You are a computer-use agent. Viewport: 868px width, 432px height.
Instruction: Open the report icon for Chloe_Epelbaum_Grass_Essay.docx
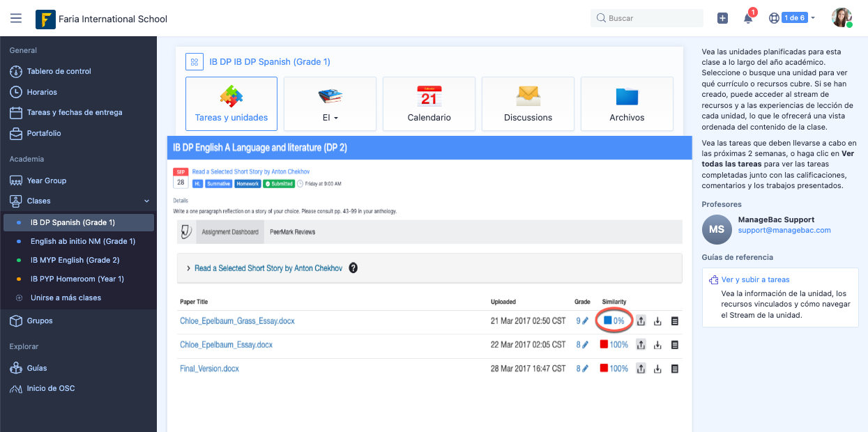(x=674, y=321)
